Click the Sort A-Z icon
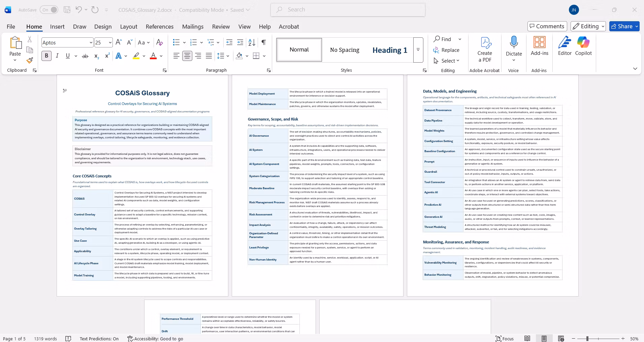The image size is (644, 342). 252,42
